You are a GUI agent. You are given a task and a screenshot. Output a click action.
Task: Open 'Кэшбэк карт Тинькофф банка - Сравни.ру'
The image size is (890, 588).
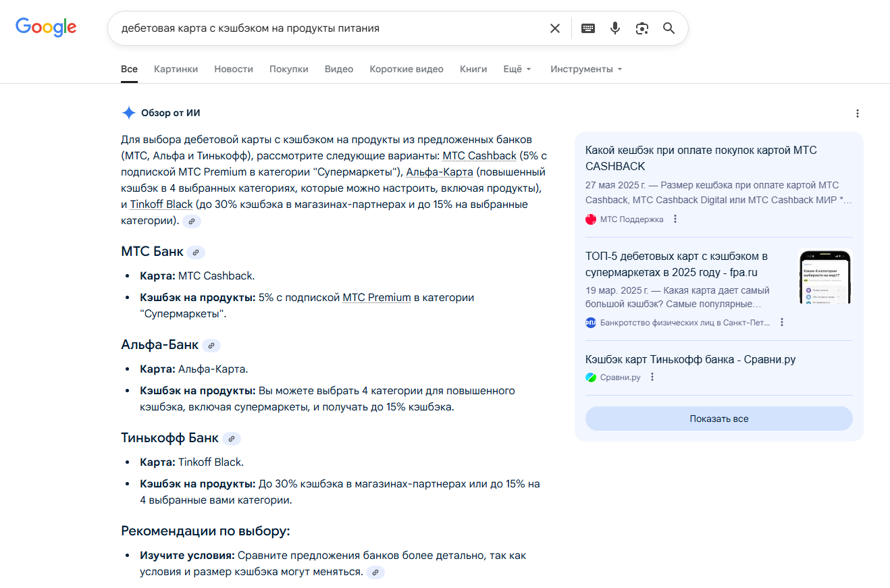690,359
